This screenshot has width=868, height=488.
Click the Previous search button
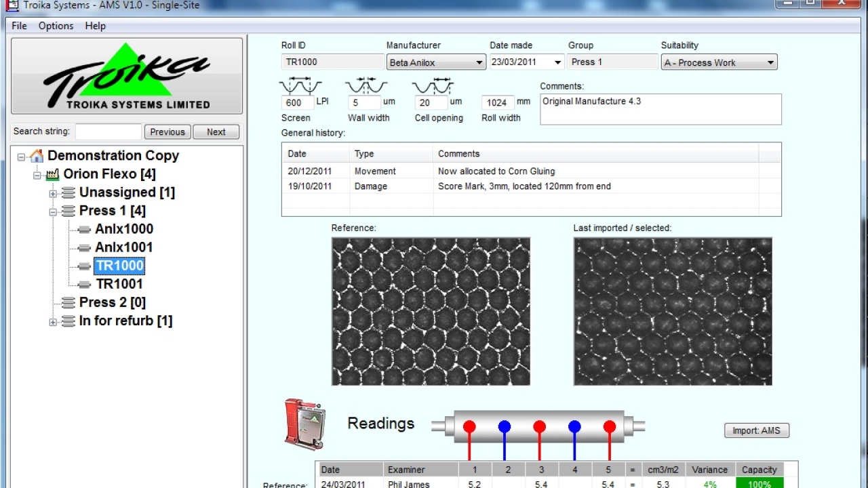pyautogui.click(x=167, y=132)
